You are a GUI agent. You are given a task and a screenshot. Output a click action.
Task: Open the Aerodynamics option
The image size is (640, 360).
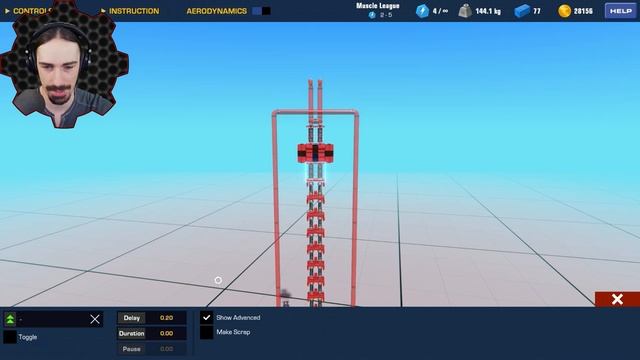pos(217,11)
